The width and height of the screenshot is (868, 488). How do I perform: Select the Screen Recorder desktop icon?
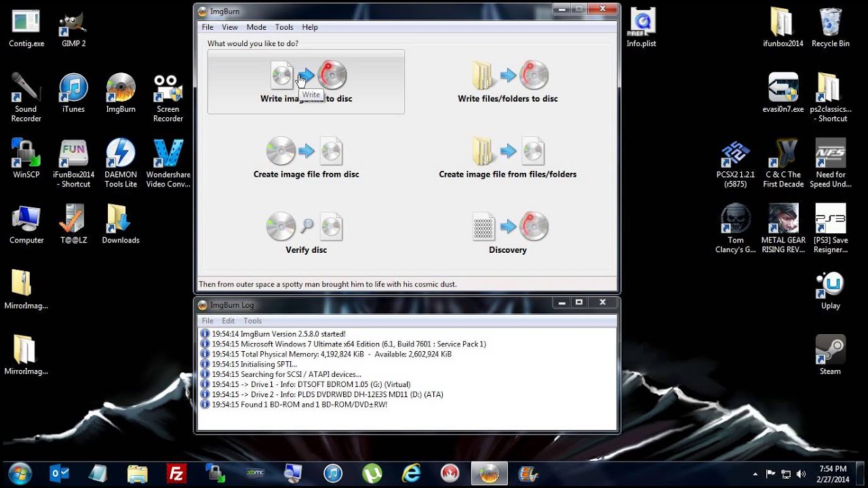click(168, 98)
